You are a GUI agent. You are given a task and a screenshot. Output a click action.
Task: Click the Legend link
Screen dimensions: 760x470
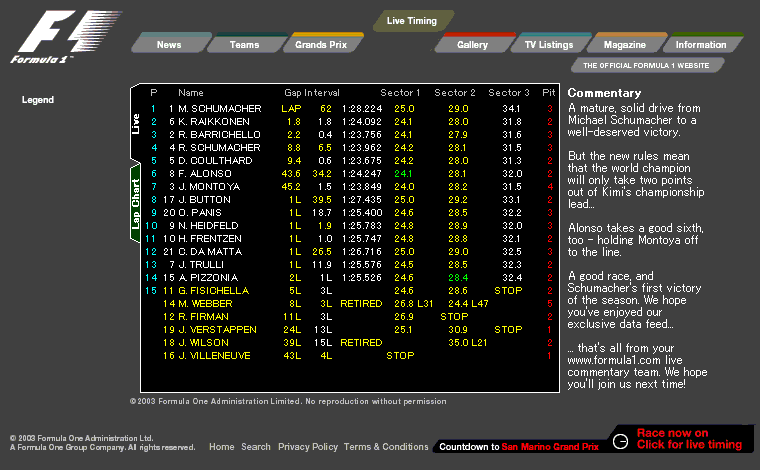38,100
